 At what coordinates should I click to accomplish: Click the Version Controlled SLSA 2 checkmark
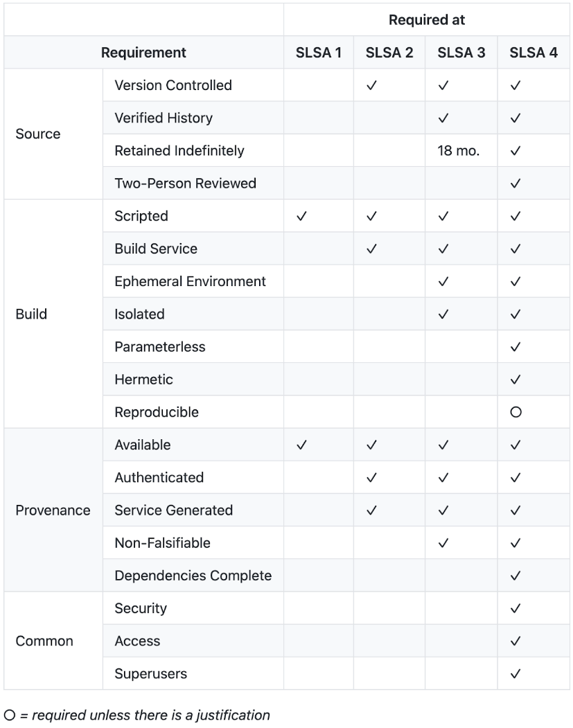[x=371, y=86]
